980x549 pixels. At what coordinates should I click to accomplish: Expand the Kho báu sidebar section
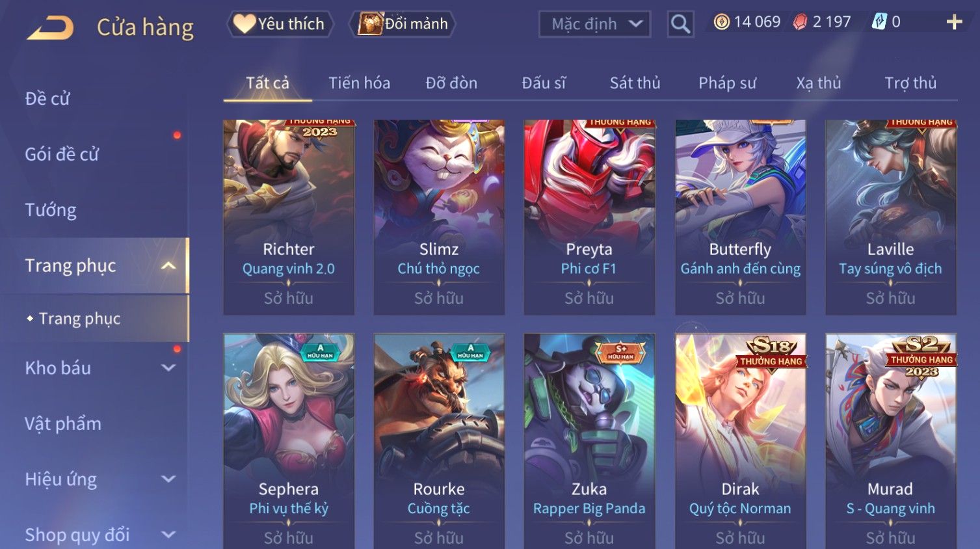[x=168, y=368]
